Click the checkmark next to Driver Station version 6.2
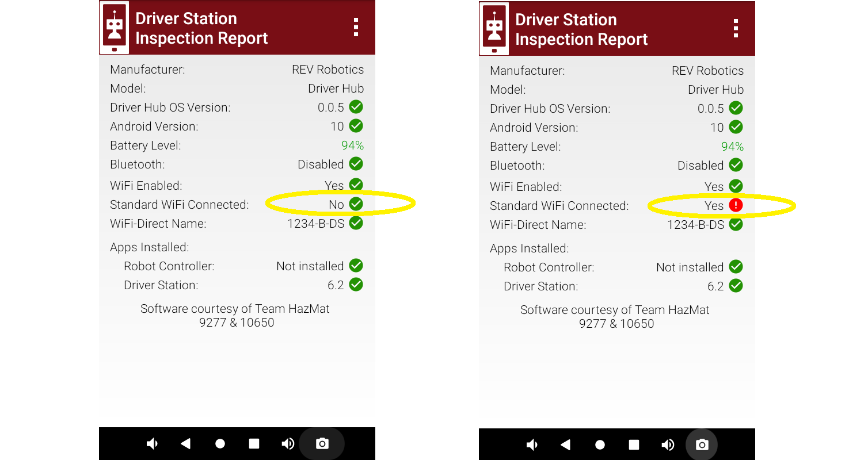 click(356, 285)
